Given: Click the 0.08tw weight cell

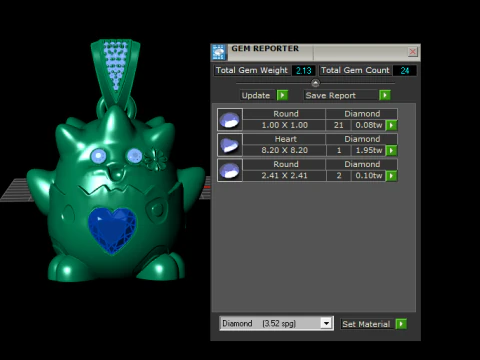Looking at the screenshot, I should [x=369, y=125].
